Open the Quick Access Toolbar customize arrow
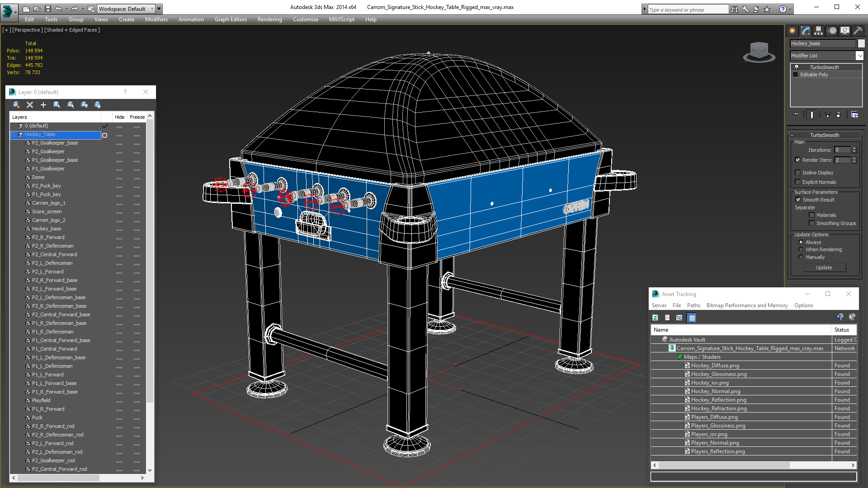Viewport: 868px width, 488px height. (x=159, y=9)
